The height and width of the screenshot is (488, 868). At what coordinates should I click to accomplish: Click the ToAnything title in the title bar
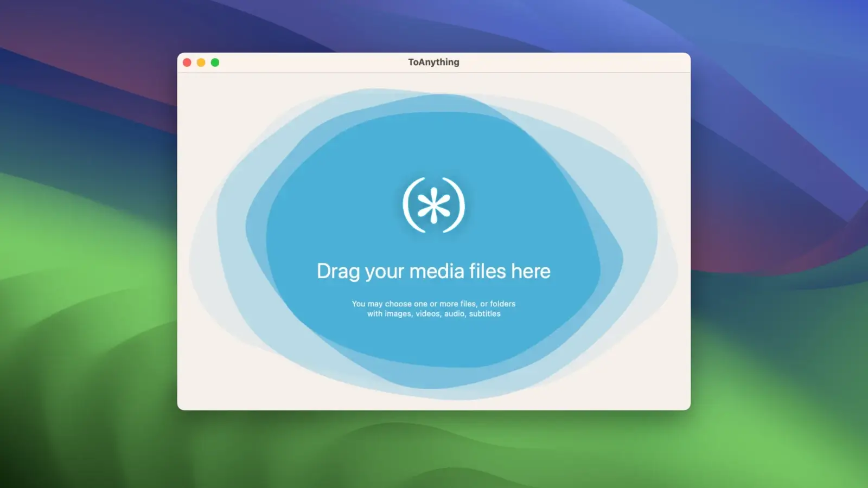433,62
